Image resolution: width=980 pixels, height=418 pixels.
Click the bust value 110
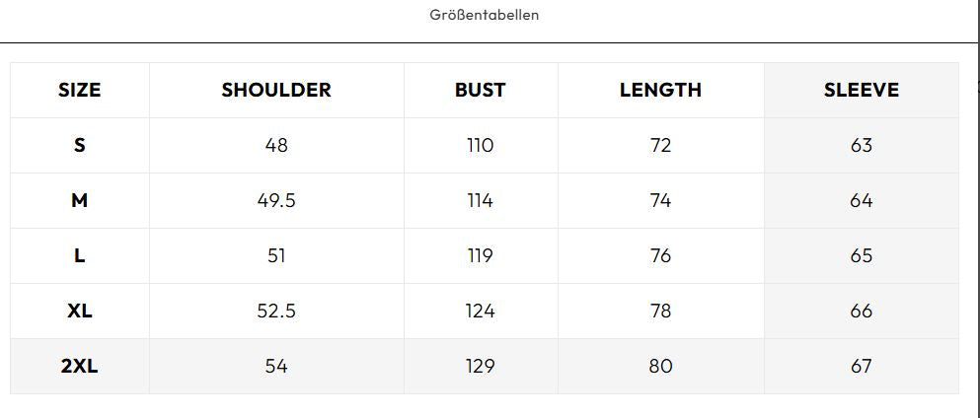(x=480, y=145)
